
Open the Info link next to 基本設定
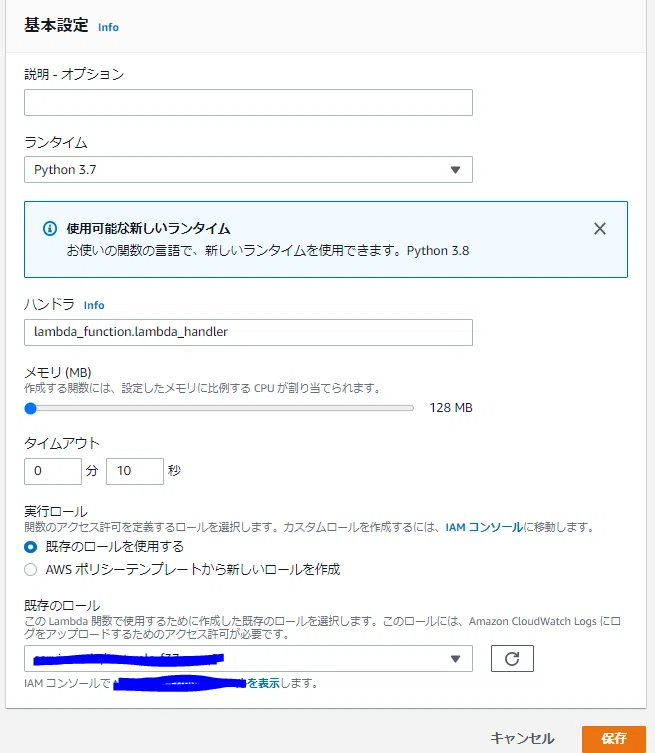[108, 27]
